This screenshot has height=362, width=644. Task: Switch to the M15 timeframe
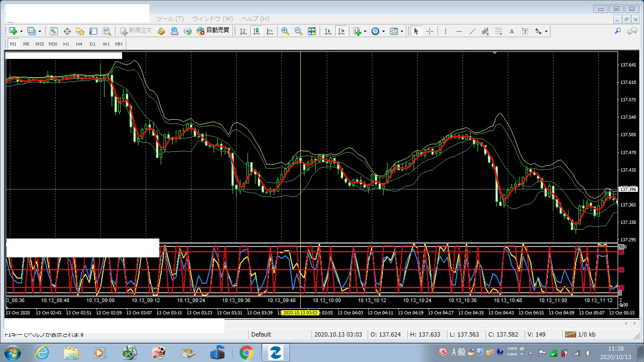(40, 44)
